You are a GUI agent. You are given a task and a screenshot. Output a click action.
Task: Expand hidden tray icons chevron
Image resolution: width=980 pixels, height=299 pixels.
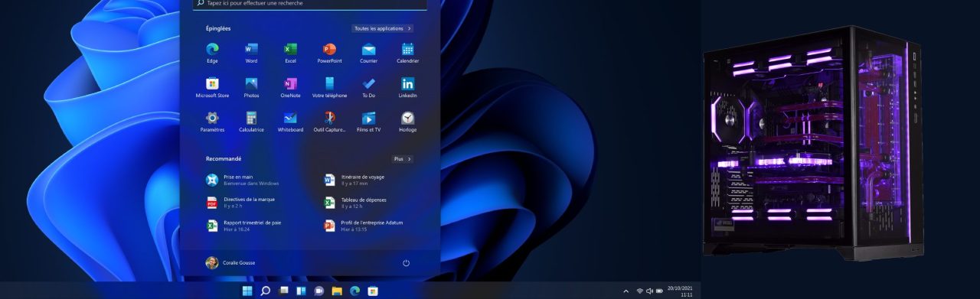tap(626, 291)
